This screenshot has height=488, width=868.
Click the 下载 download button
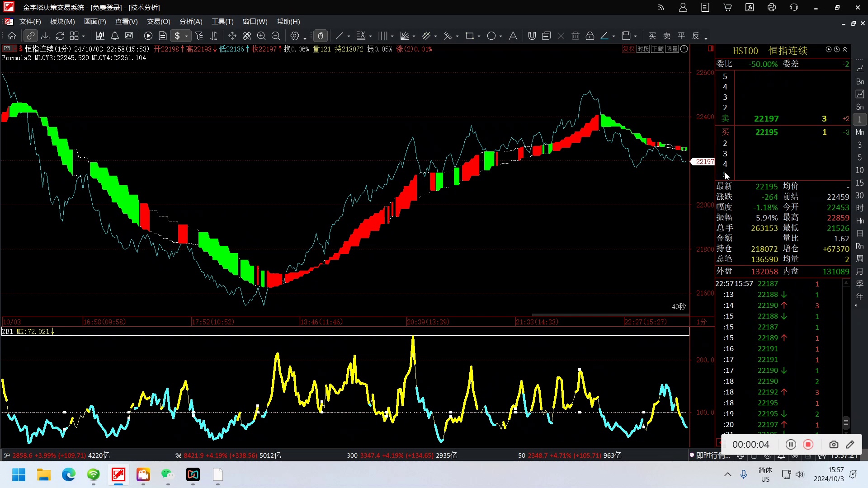coord(657,49)
